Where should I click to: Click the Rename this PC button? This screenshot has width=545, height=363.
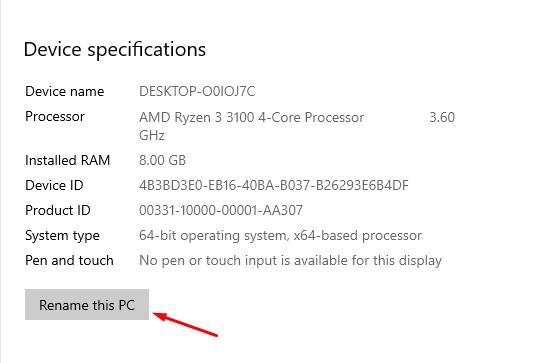coord(87,305)
